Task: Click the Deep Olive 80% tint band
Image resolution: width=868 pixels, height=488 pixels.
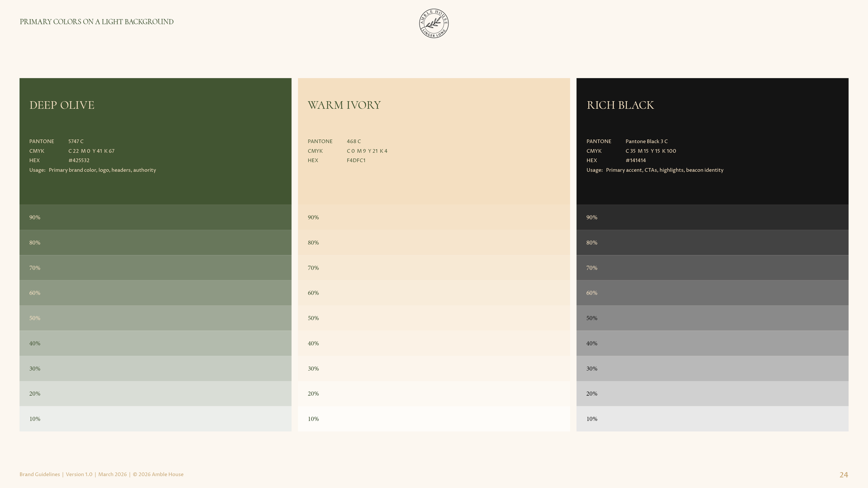Action: 155,243
